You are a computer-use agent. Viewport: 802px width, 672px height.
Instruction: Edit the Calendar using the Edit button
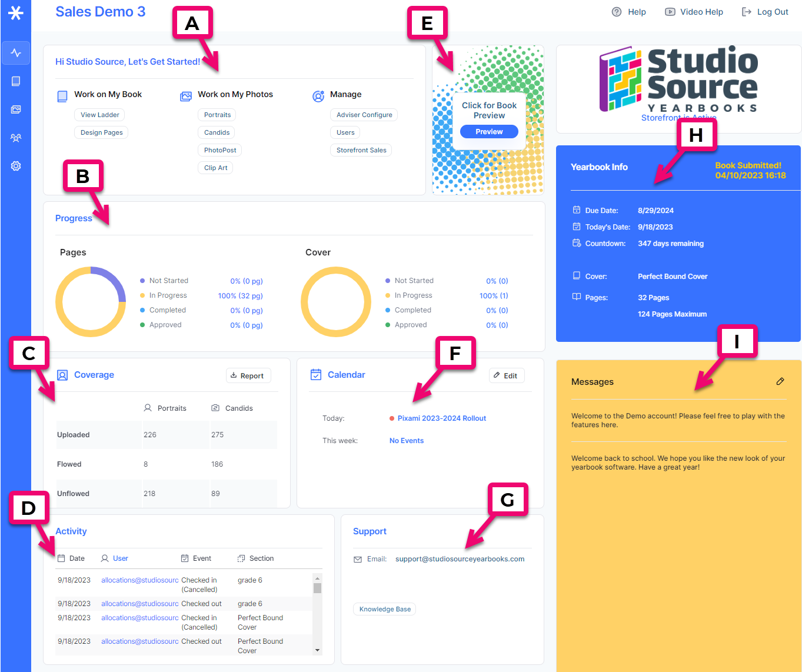[x=506, y=375]
